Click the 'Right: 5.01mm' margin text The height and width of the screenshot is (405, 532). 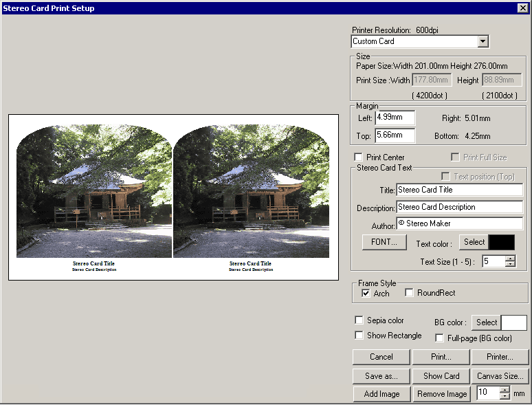[466, 118]
